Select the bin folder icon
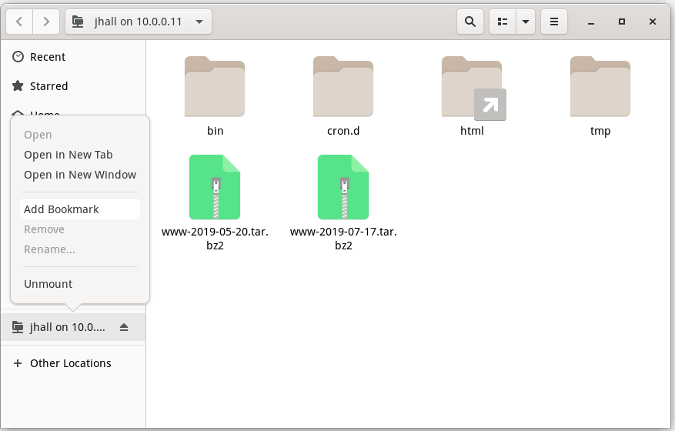 click(x=215, y=88)
